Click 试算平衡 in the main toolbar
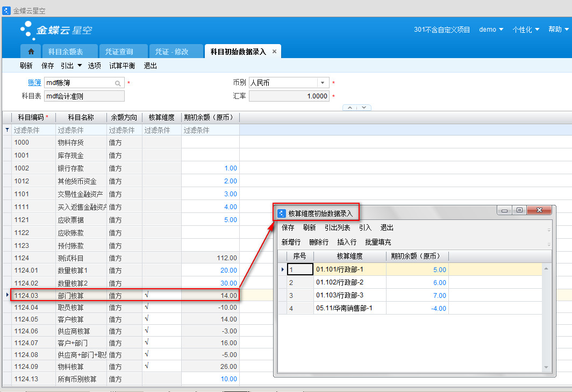 click(x=122, y=66)
